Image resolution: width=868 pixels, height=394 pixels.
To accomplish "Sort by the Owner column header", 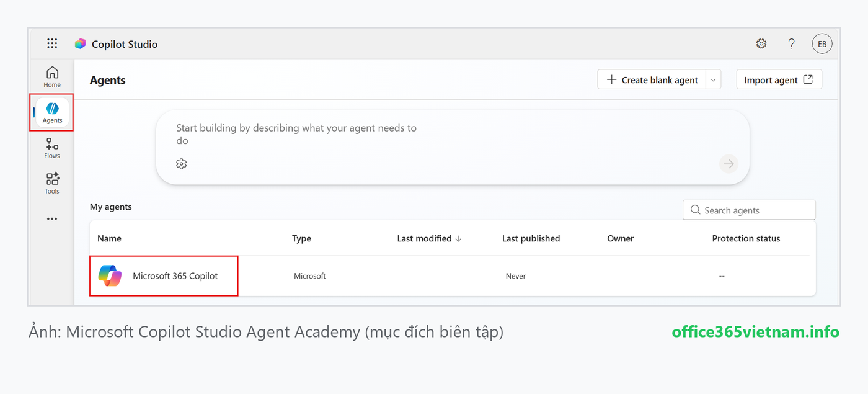I will pos(620,238).
